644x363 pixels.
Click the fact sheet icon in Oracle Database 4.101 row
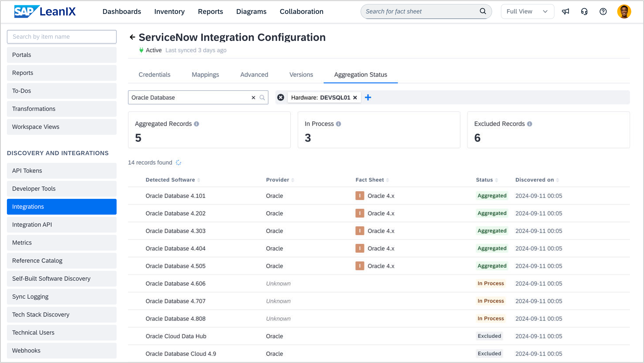tap(360, 196)
